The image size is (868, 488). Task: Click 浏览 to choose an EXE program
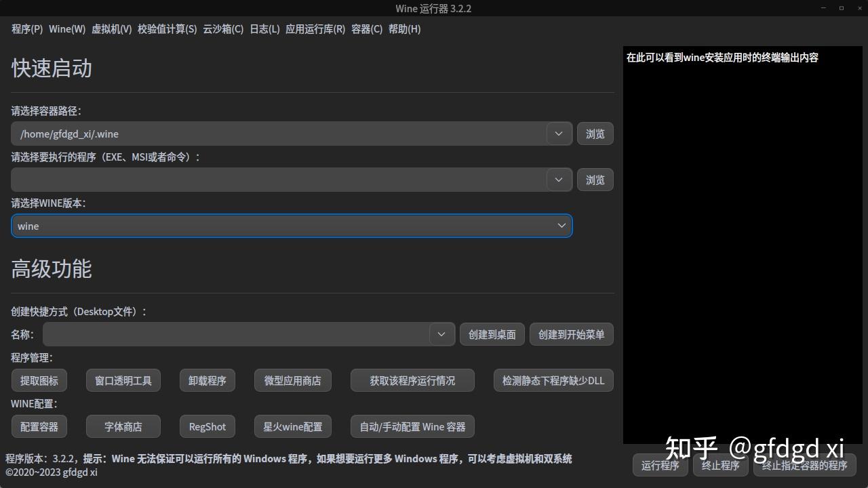pyautogui.click(x=595, y=180)
